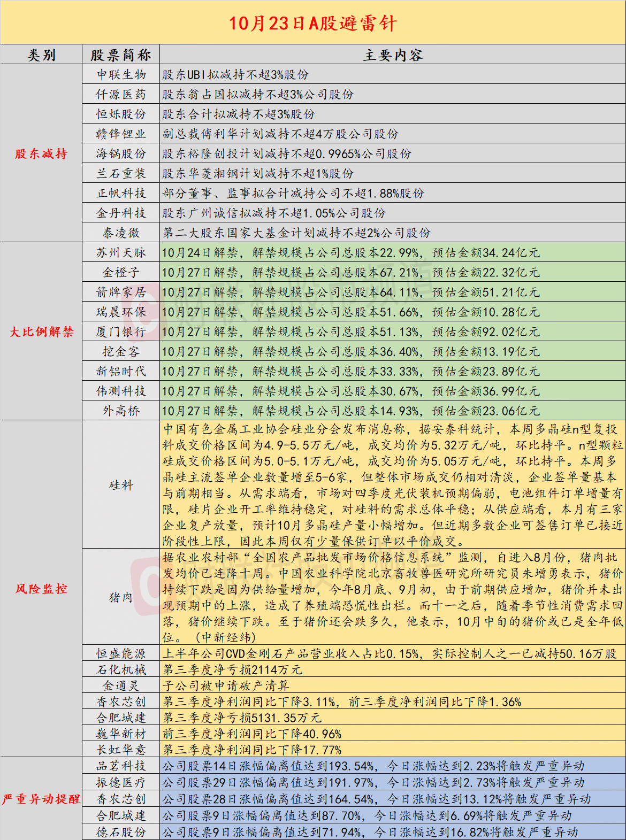Click the 金通灵 bankruptcy liquidation description
This screenshot has width=626, height=840.
coord(226,686)
